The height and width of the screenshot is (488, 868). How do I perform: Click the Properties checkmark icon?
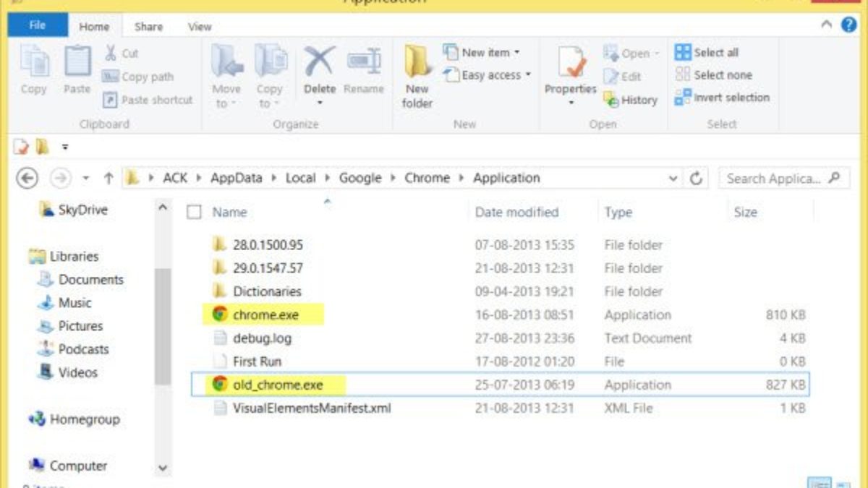click(x=571, y=62)
